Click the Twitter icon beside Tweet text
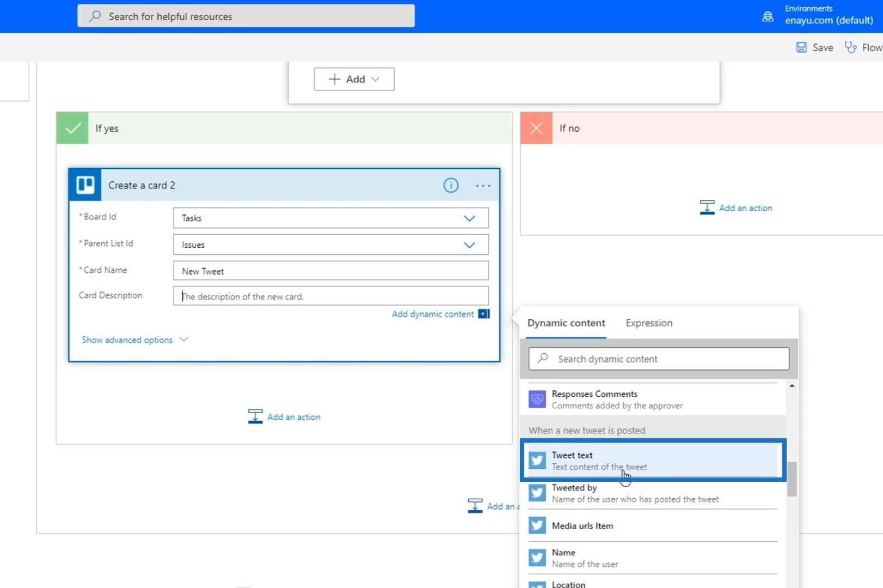 pos(537,461)
